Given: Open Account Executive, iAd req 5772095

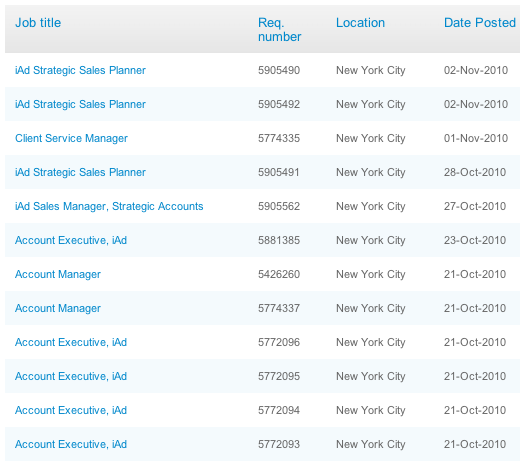Looking at the screenshot, I should 71,376.
